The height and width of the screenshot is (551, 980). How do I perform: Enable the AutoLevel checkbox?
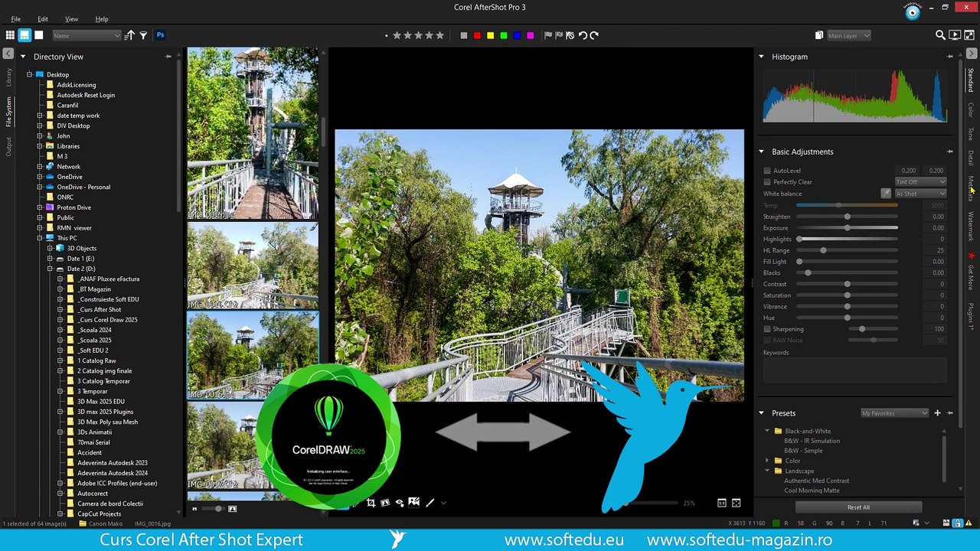pos(767,171)
